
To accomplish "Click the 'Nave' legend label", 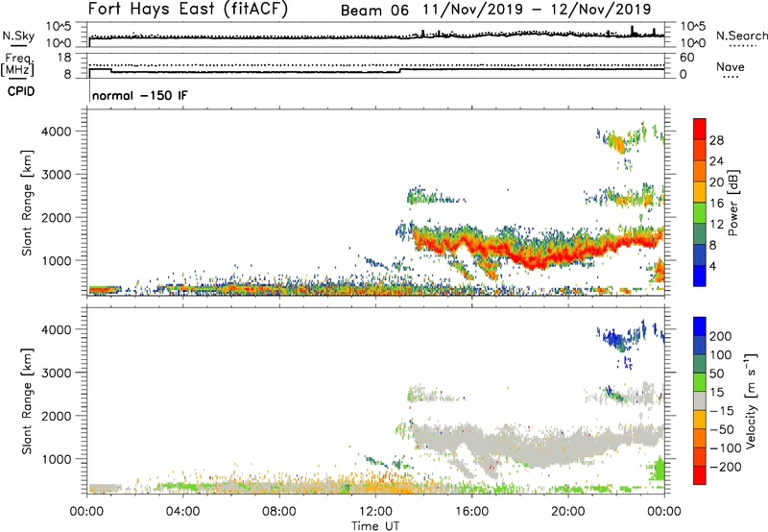I will 731,67.
